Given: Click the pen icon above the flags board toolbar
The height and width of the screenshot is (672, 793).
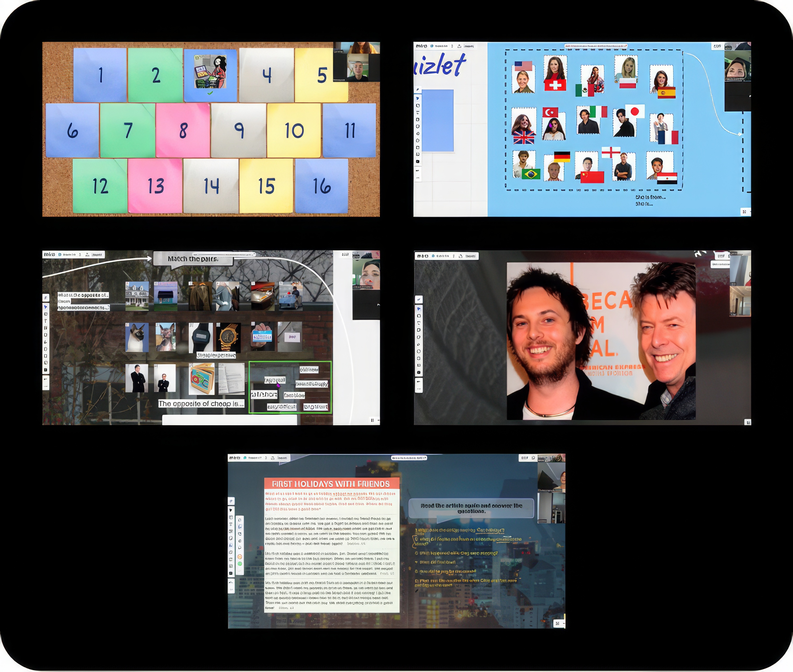Looking at the screenshot, I should tap(418, 90).
